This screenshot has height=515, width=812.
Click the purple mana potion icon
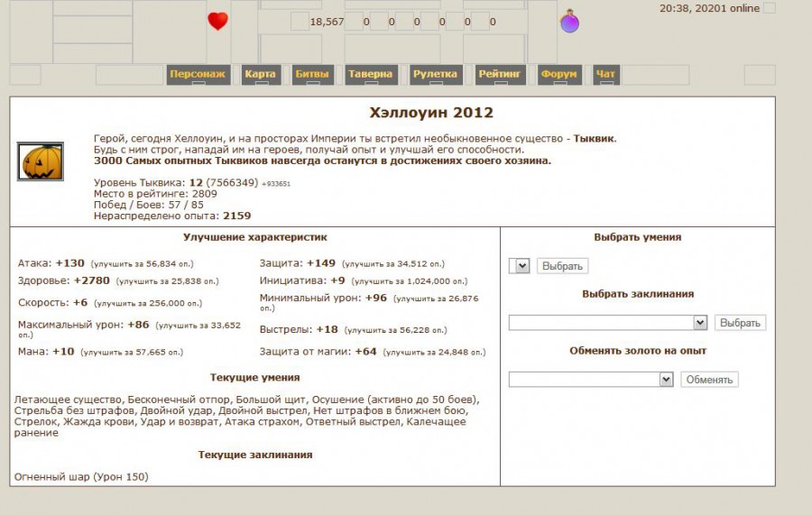[569, 22]
